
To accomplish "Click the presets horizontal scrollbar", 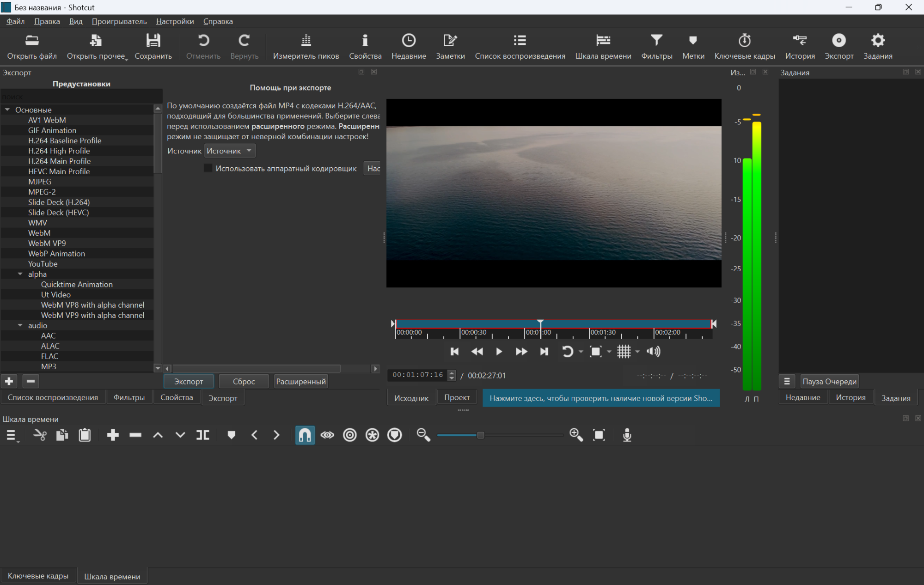I will coord(257,368).
